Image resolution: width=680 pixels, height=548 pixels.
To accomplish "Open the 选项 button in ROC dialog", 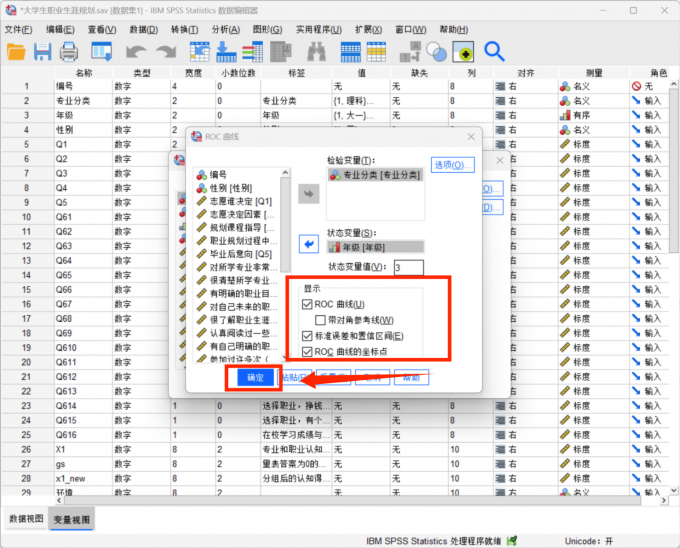I will [453, 165].
